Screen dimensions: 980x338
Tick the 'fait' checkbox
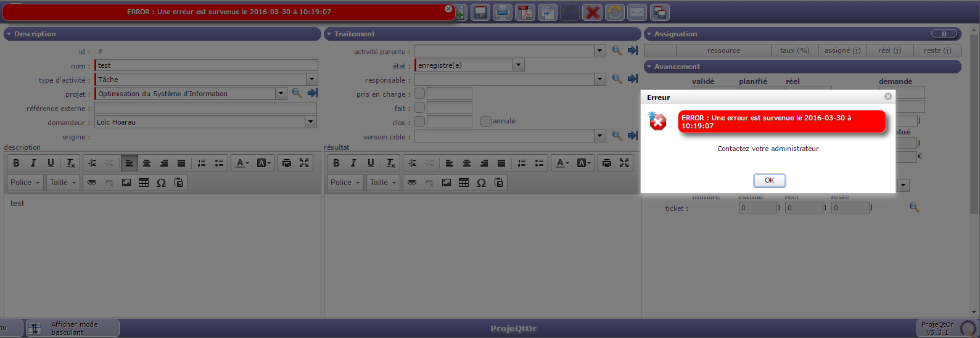(x=419, y=108)
